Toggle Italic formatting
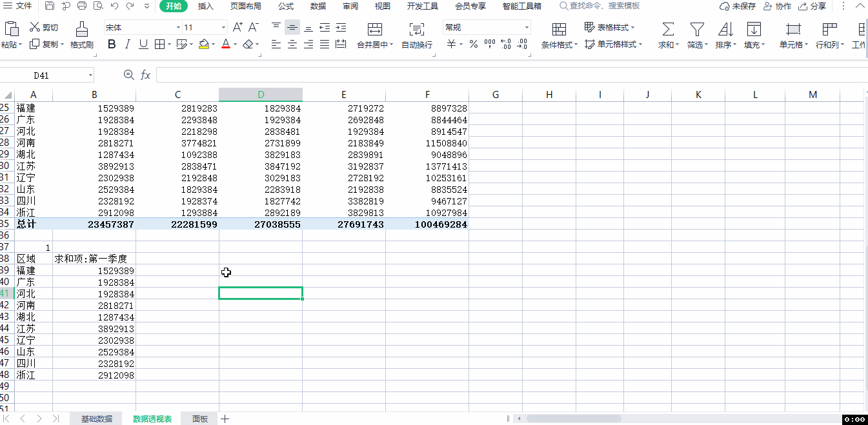This screenshot has height=425, width=868. (128, 44)
